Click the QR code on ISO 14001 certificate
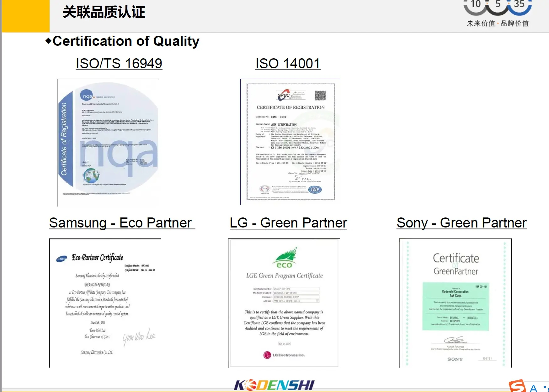 tap(320, 96)
